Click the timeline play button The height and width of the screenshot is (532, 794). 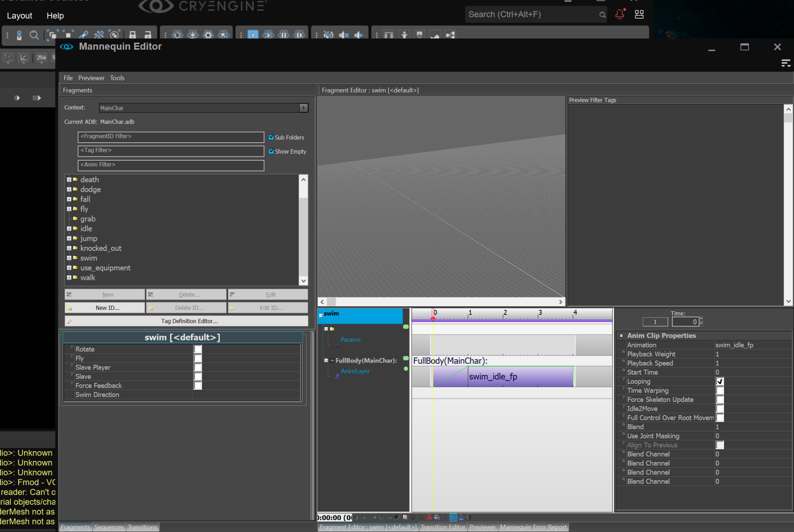(x=364, y=517)
